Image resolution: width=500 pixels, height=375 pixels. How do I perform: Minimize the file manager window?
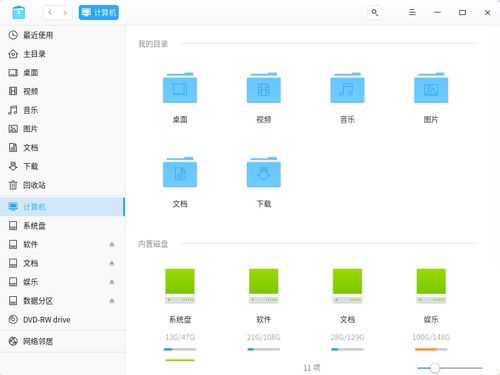click(x=437, y=13)
